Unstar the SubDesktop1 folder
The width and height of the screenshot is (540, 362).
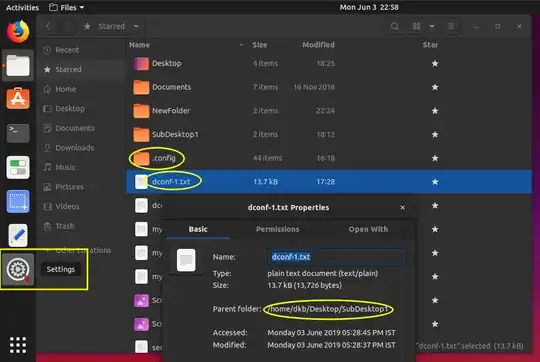[435, 134]
